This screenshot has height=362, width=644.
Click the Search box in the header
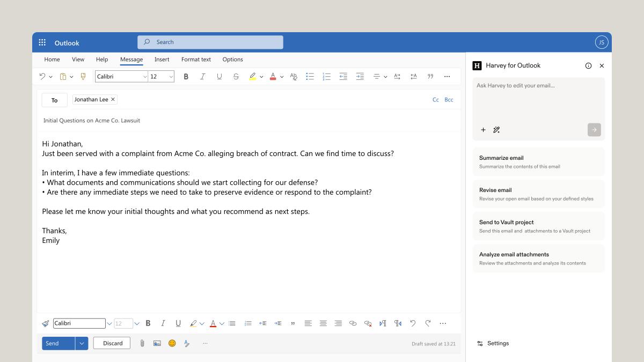[x=210, y=42]
